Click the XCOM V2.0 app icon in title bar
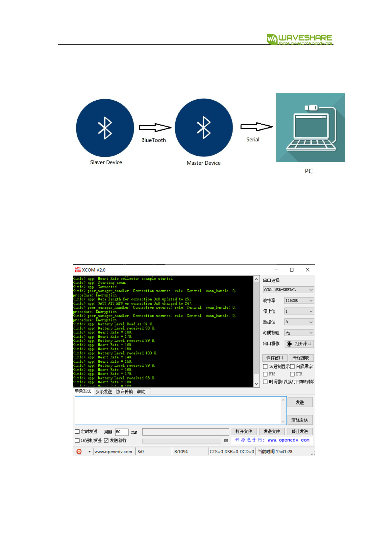392x554 pixels. tap(78, 270)
